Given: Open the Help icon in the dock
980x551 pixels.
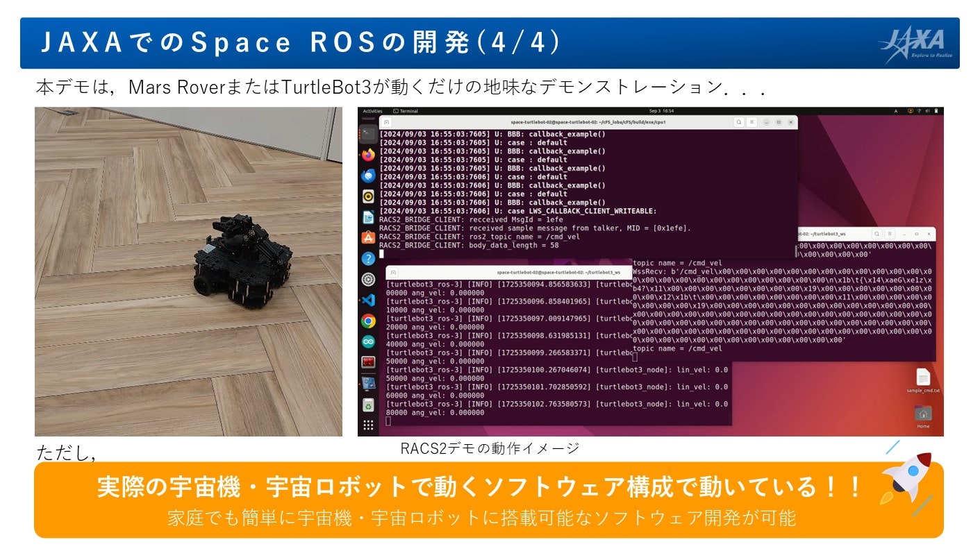Looking at the screenshot, I should 368,258.
